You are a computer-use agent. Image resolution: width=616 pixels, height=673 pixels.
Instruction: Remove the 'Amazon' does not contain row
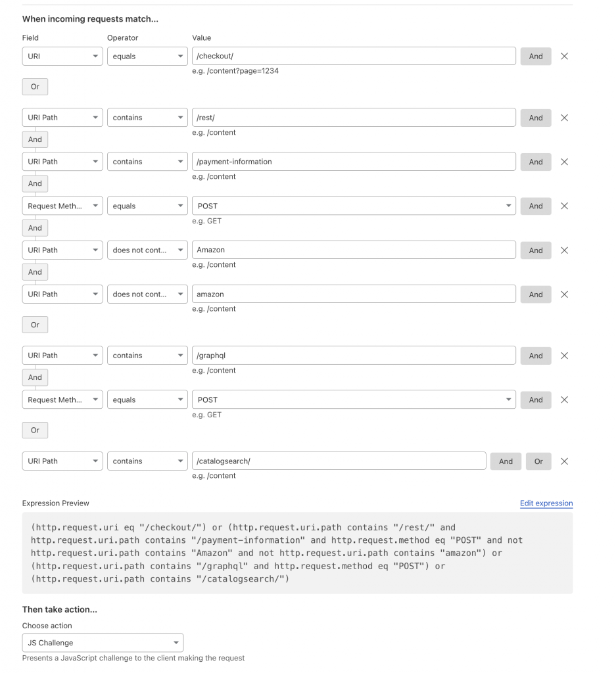click(x=564, y=250)
